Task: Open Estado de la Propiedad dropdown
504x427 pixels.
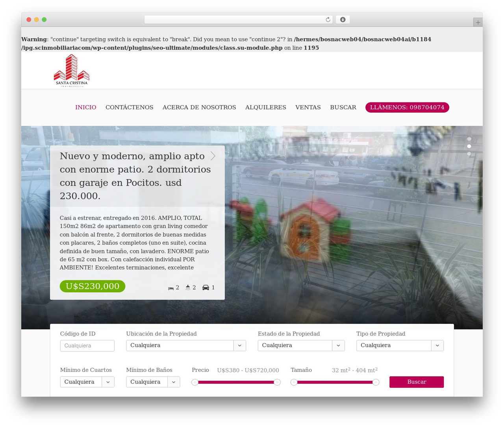Action: [x=301, y=345]
